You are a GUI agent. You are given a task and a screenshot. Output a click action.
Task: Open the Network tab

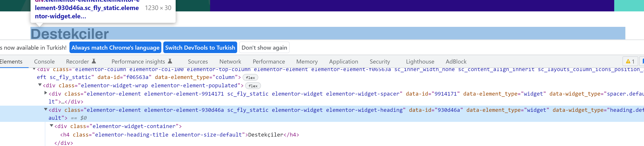pos(230,62)
